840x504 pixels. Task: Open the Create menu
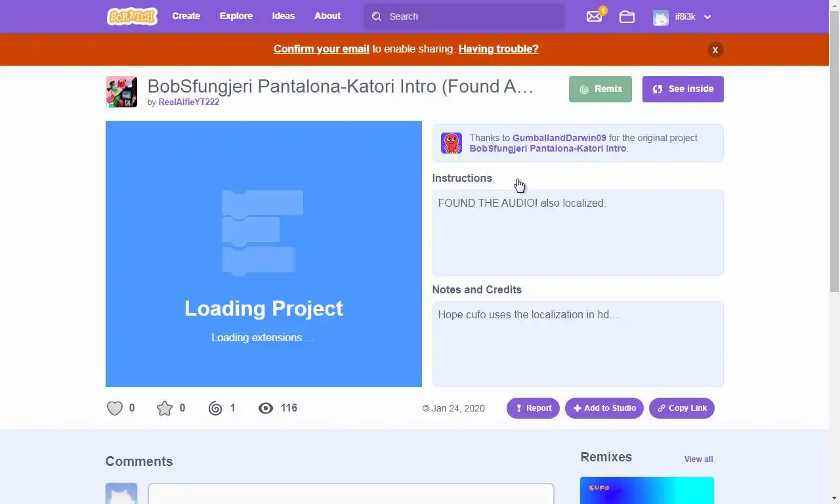186,16
